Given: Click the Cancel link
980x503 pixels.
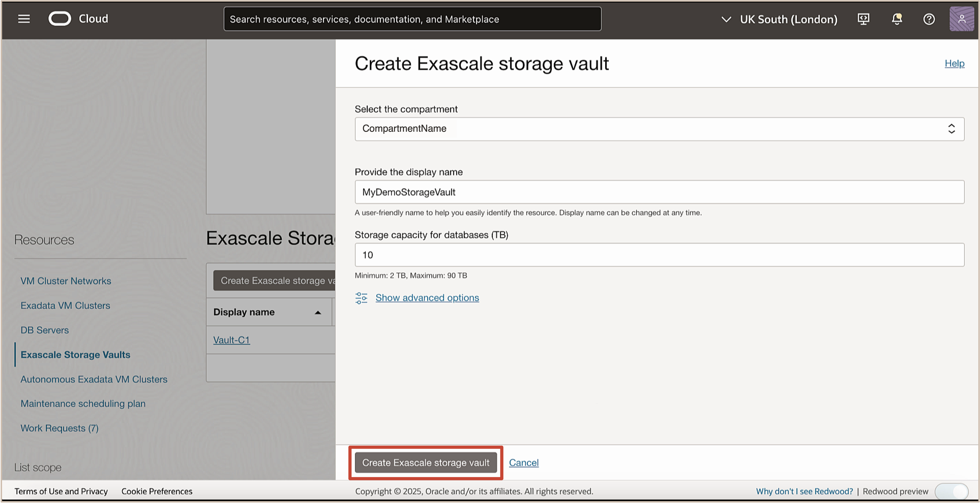Looking at the screenshot, I should [x=523, y=463].
